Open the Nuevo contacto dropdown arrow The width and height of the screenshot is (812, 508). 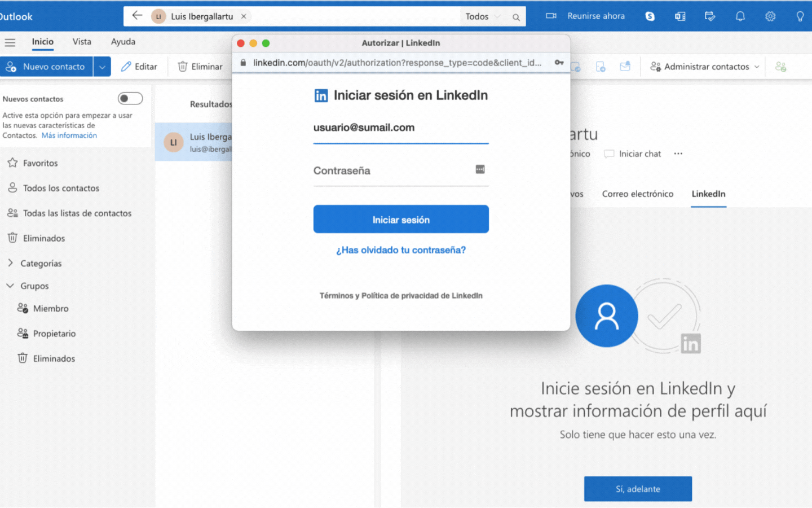pyautogui.click(x=102, y=67)
